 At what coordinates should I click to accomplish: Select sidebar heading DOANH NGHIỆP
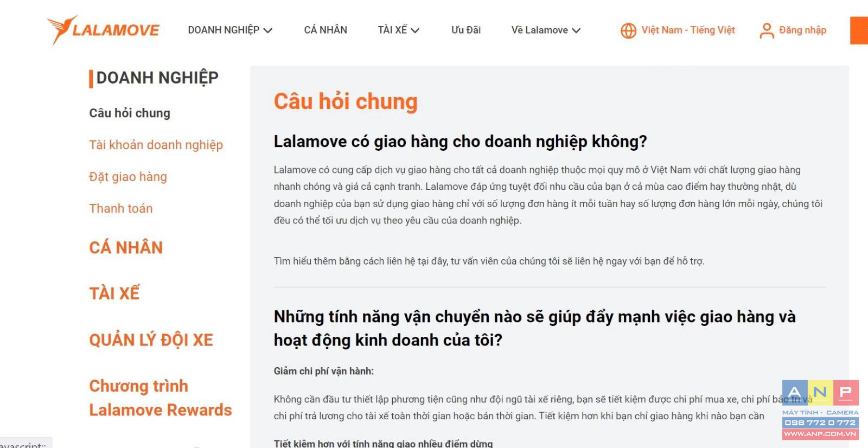click(x=157, y=78)
